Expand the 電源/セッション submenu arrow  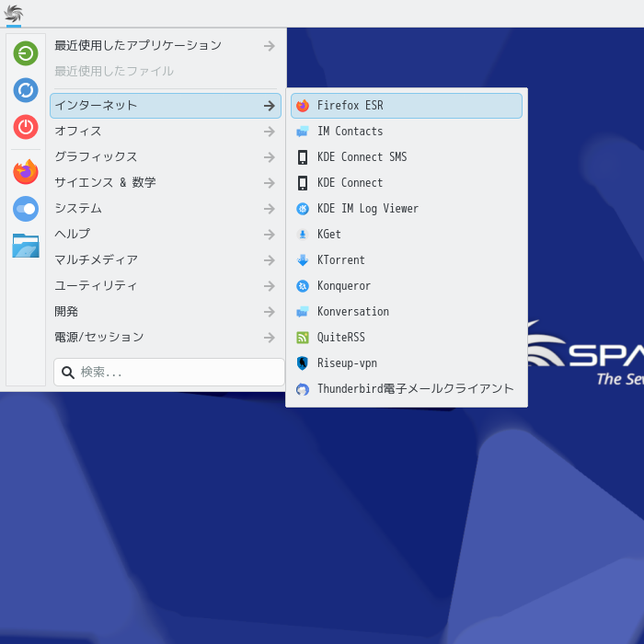pos(270,338)
